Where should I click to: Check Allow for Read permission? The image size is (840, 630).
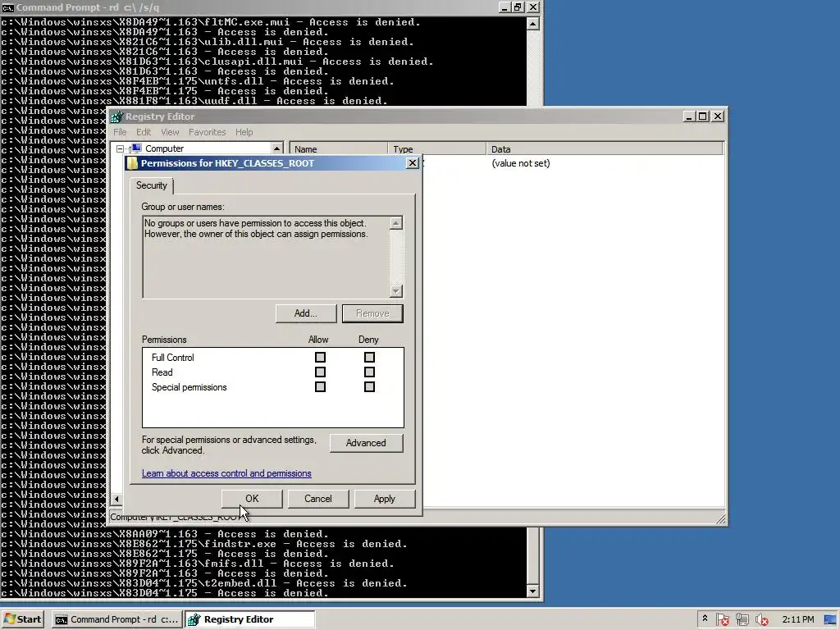[321, 372]
